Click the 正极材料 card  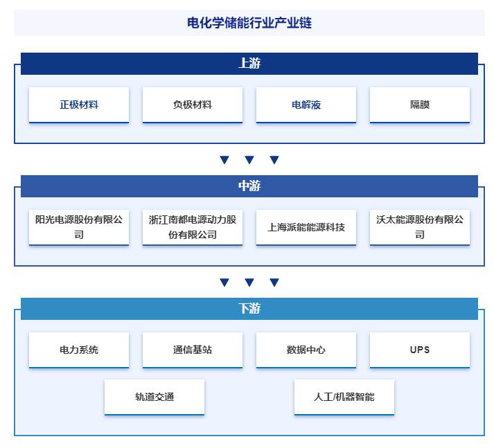[x=79, y=105]
